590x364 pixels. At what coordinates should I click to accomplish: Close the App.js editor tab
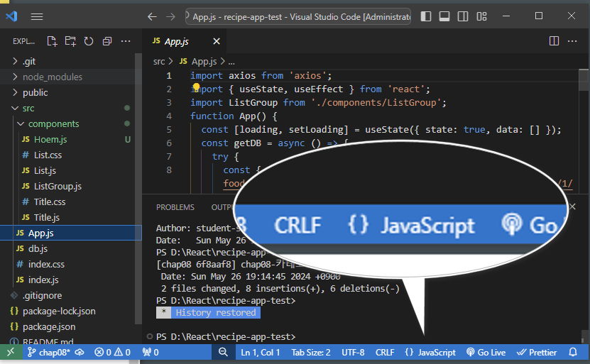[x=217, y=41]
